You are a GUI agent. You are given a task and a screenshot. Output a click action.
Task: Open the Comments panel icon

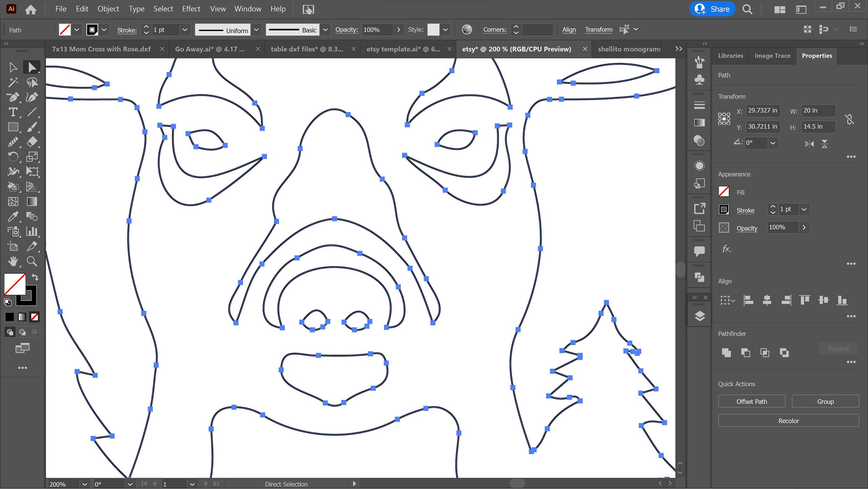point(699,251)
